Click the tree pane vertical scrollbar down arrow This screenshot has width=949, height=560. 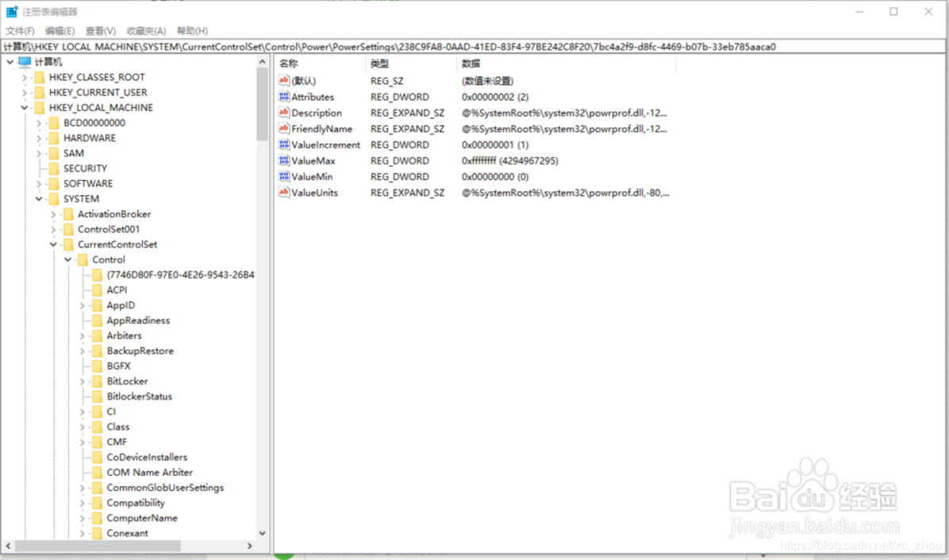263,534
